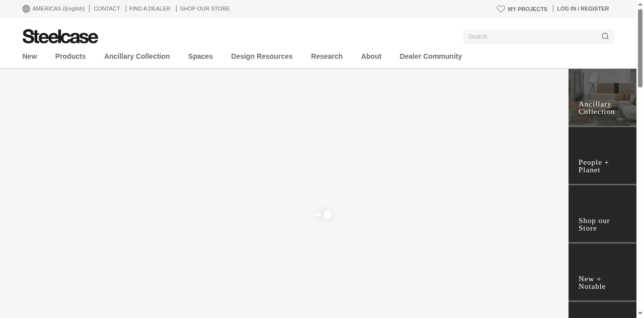Open the Products menu
The image size is (644, 318).
click(x=70, y=56)
